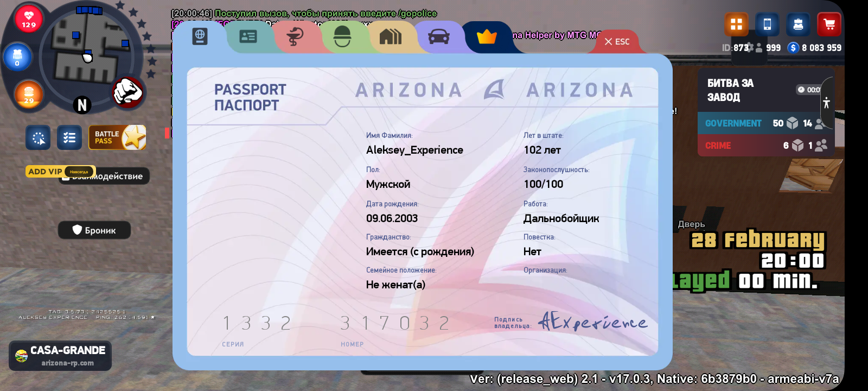Tap the birth date 09.06.2003
Image resolution: width=868 pixels, height=391 pixels.
coord(392,218)
